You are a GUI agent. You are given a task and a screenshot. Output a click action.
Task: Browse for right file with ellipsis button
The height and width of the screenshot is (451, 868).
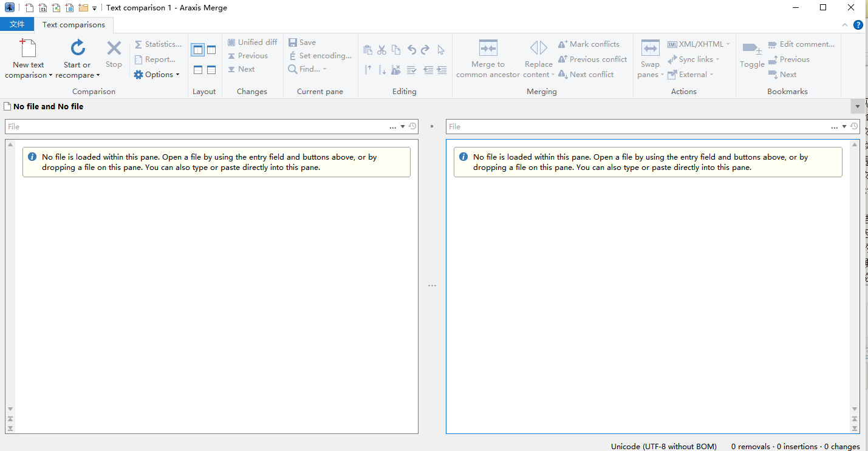(835, 127)
